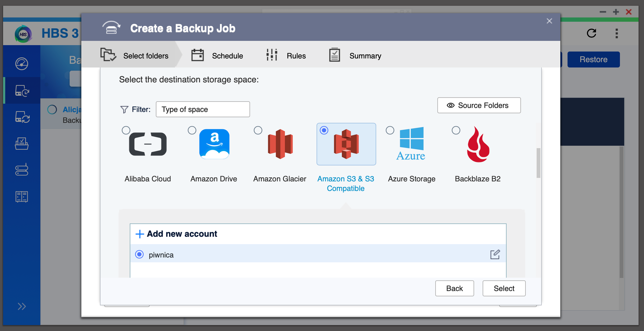Click the Alibaba Cloud label
This screenshot has height=331, width=644.
click(x=148, y=179)
